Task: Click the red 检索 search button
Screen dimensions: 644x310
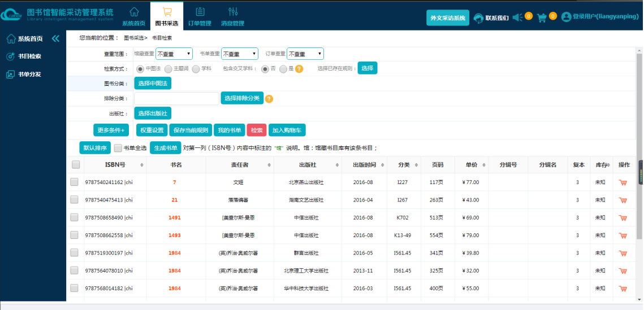Action: (257, 130)
